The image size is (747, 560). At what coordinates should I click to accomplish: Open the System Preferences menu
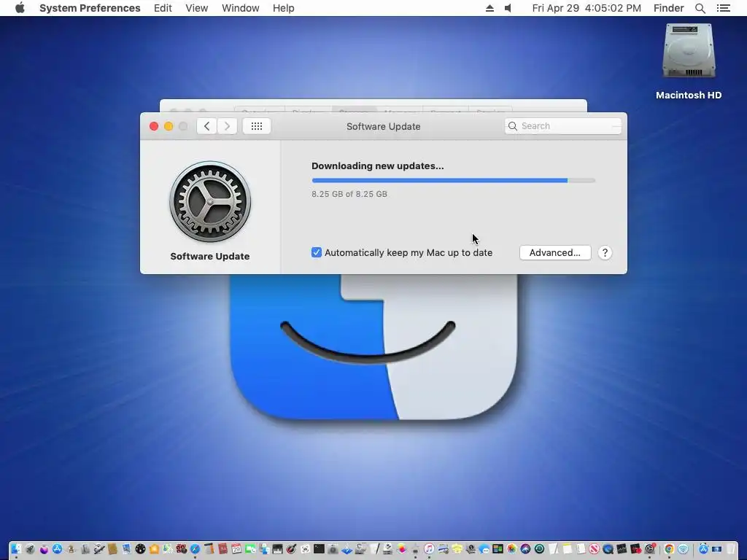point(90,8)
